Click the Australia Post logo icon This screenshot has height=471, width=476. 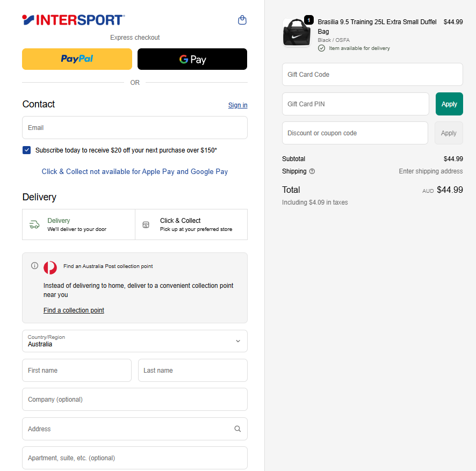[x=51, y=267]
